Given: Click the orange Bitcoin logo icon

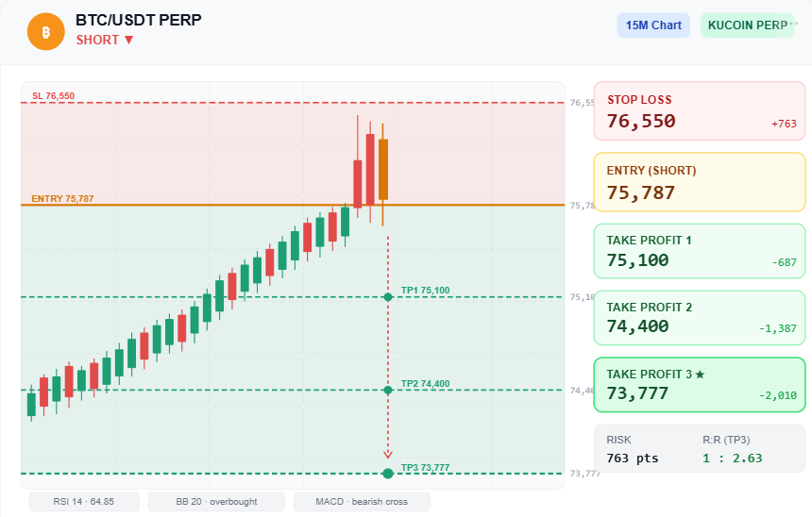Looking at the screenshot, I should [46, 31].
